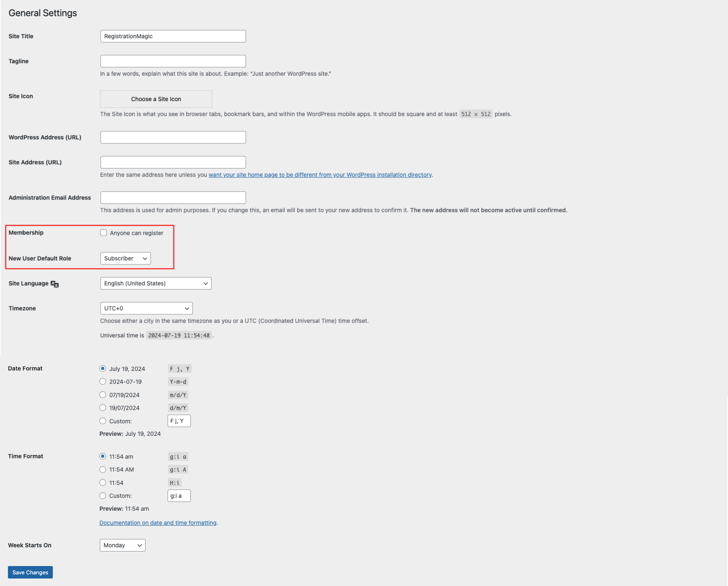The image size is (728, 586).
Task: Open the Week Starts On dropdown
Action: pos(122,545)
